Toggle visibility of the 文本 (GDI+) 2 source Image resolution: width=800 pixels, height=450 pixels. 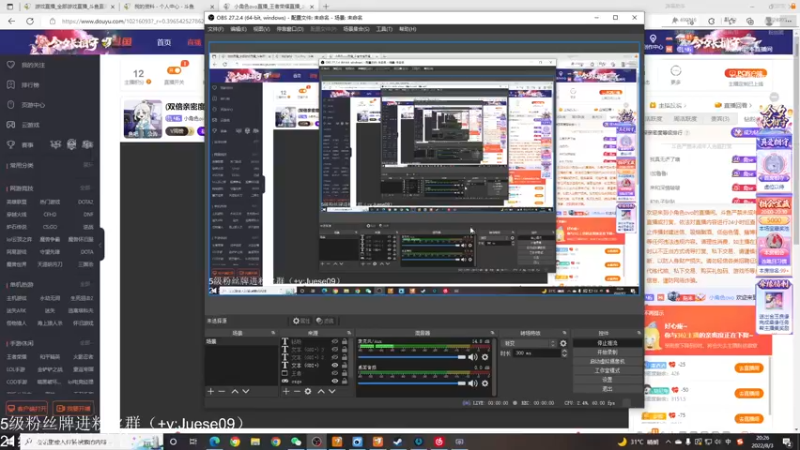(x=335, y=357)
